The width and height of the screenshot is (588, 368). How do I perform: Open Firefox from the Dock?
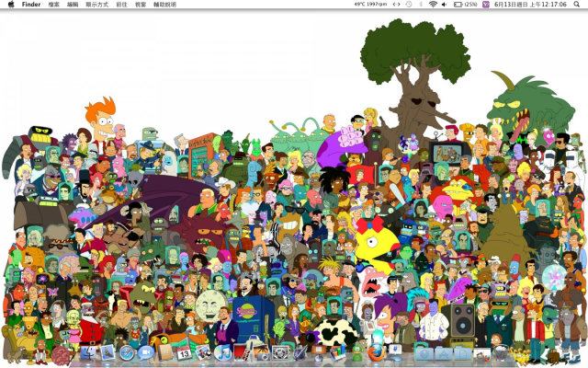click(376, 353)
